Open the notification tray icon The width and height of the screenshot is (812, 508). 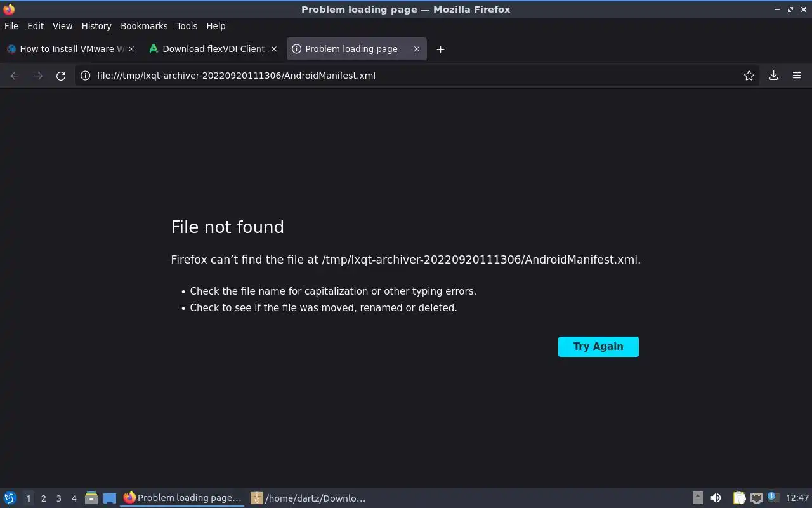(x=773, y=497)
